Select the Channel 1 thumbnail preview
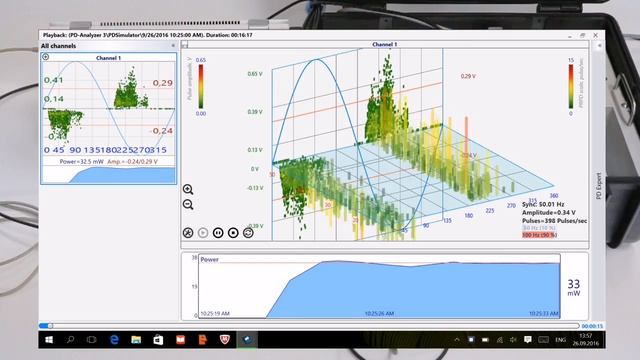The height and width of the screenshot is (360, 640). pyautogui.click(x=109, y=118)
